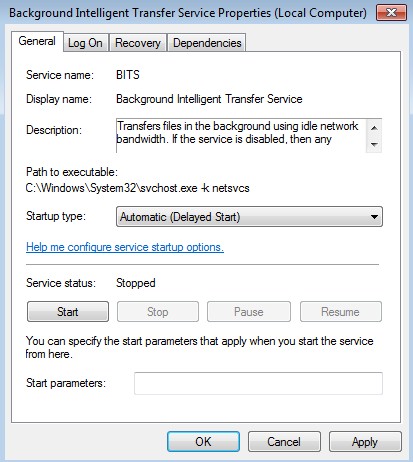Open the service startup options help link

click(x=125, y=247)
